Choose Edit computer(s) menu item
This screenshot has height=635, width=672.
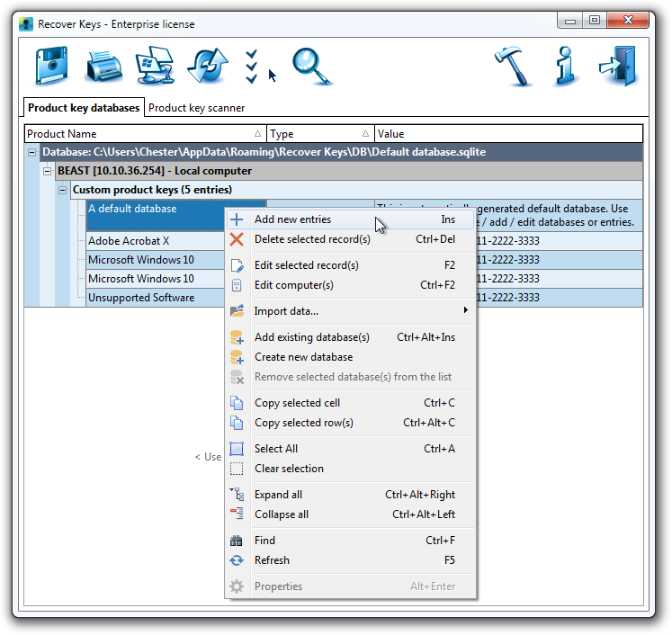(351, 285)
